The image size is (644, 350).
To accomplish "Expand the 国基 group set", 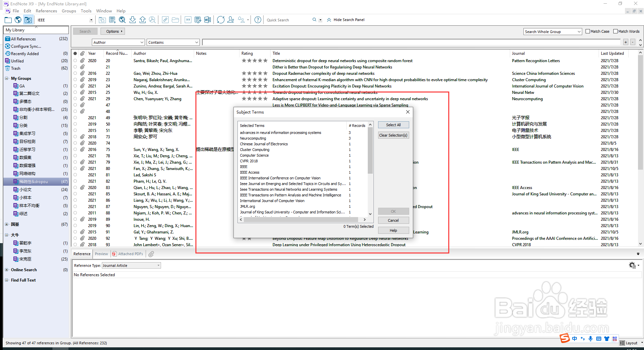I will [7, 224].
